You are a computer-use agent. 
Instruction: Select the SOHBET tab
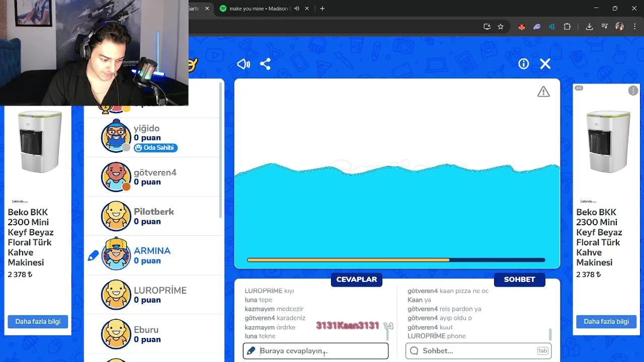pyautogui.click(x=519, y=280)
